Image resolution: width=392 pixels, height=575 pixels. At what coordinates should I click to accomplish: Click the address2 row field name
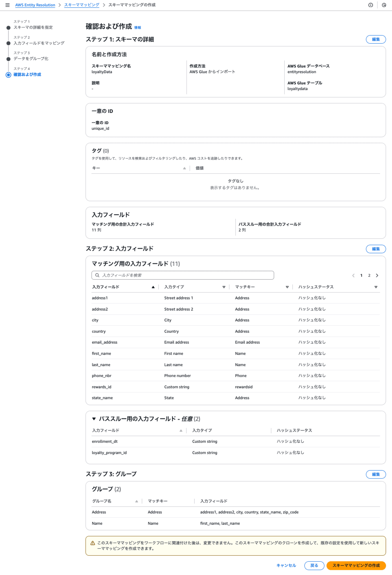coord(100,309)
